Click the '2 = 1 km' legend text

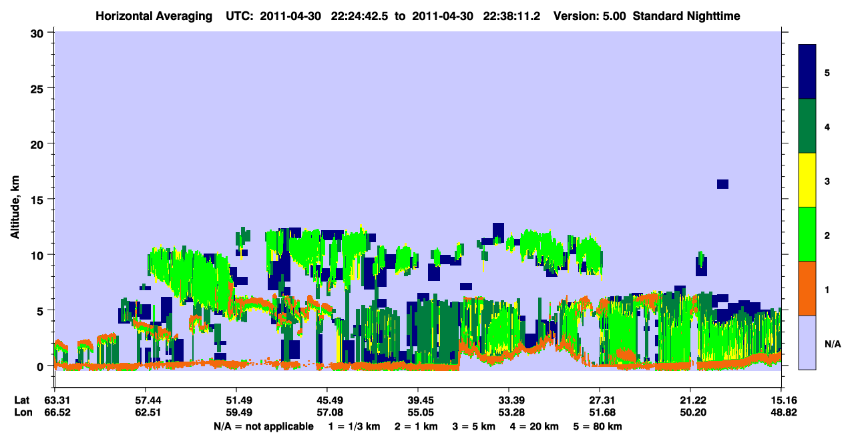415,426
